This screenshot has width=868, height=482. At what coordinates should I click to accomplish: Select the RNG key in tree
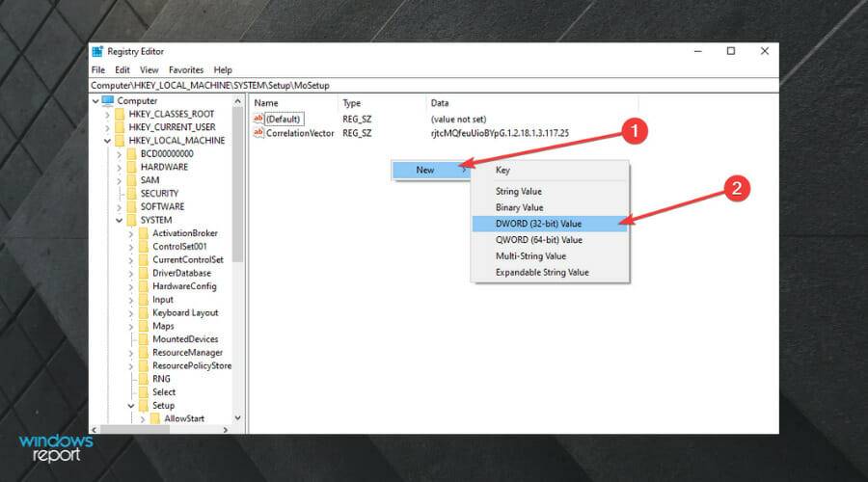point(162,379)
